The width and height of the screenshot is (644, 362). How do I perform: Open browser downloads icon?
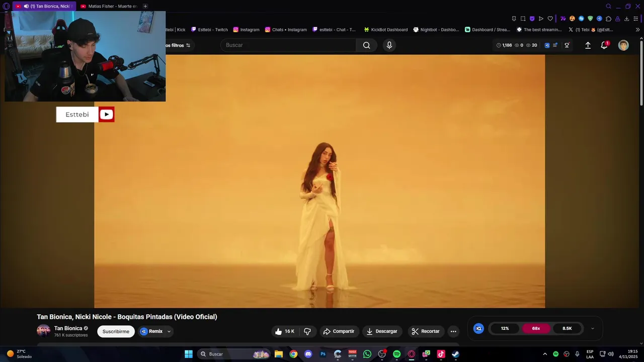[x=626, y=19]
